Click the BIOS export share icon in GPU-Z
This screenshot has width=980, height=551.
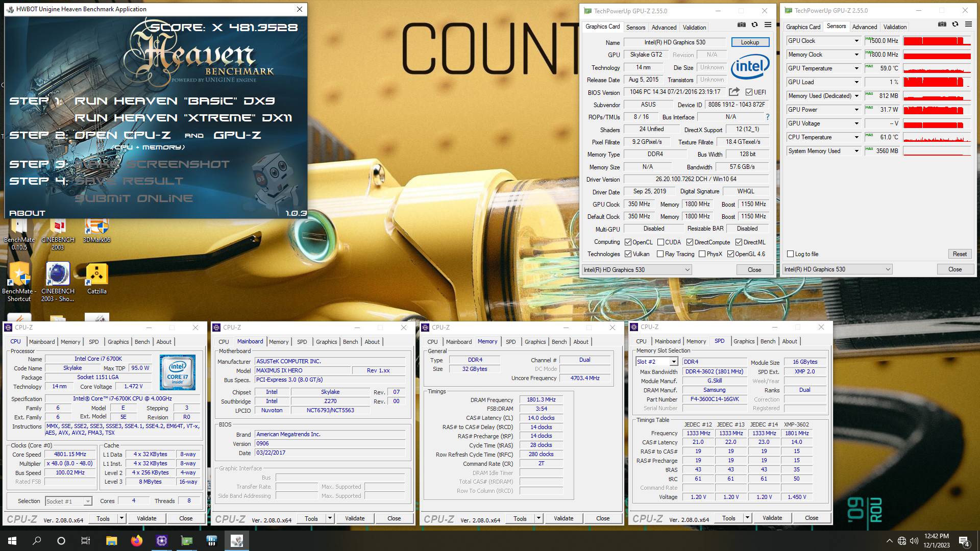coord(734,92)
